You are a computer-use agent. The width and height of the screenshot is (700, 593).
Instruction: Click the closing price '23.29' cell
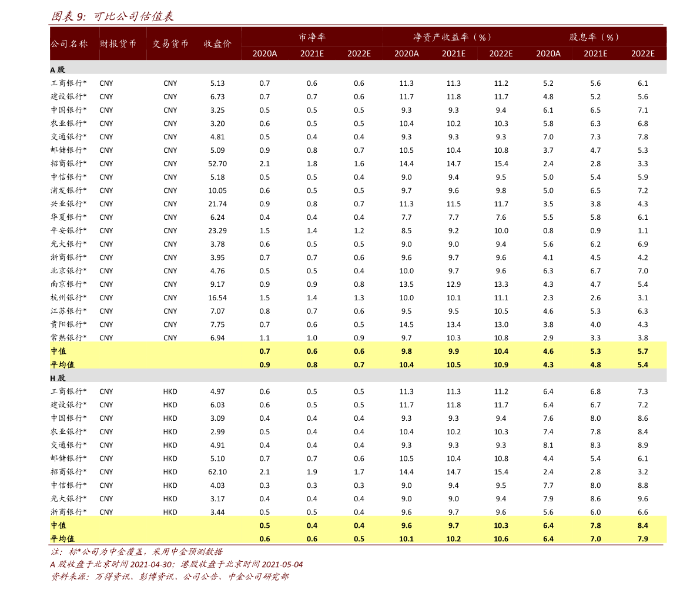pyautogui.click(x=217, y=231)
